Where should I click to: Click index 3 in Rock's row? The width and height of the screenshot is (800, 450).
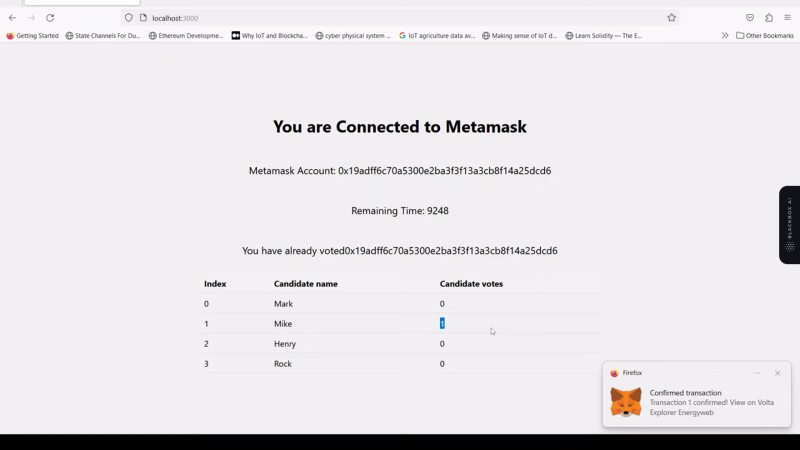[x=206, y=364]
